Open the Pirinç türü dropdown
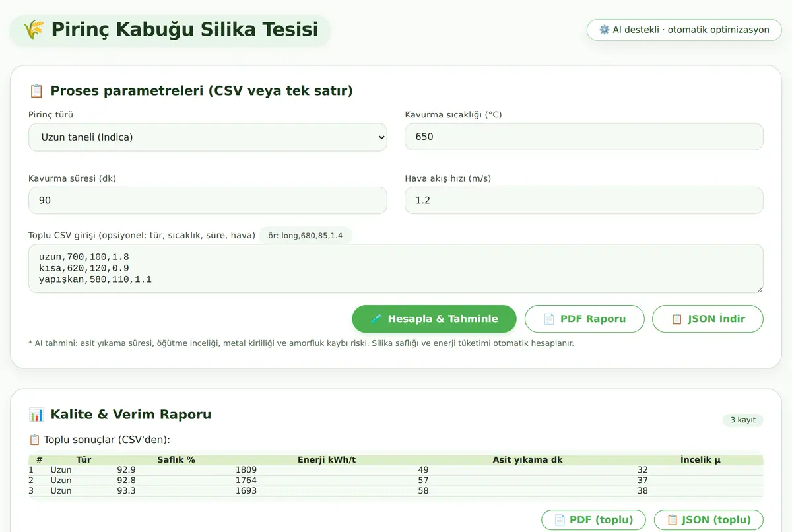 [x=208, y=137]
